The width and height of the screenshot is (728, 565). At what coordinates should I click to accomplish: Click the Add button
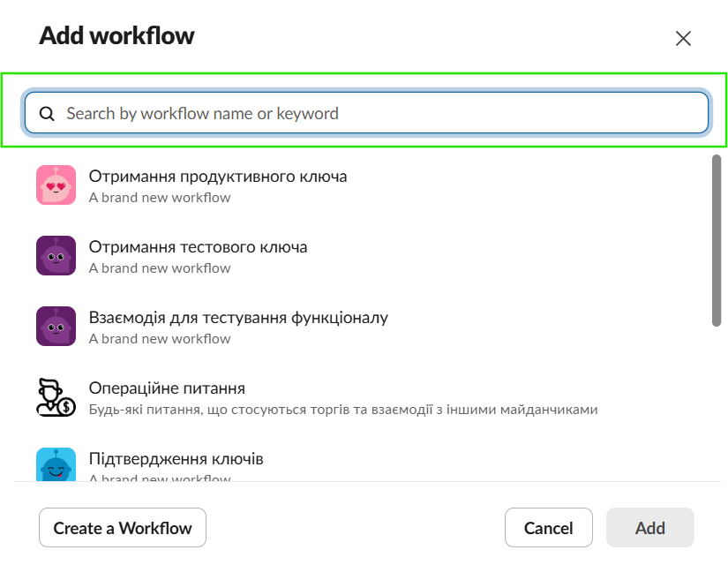(649, 528)
